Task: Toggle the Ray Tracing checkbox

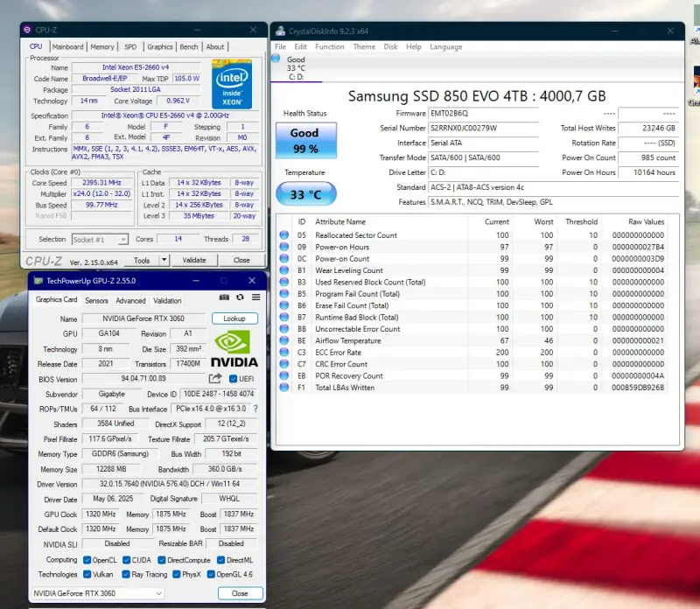Action: (x=126, y=574)
